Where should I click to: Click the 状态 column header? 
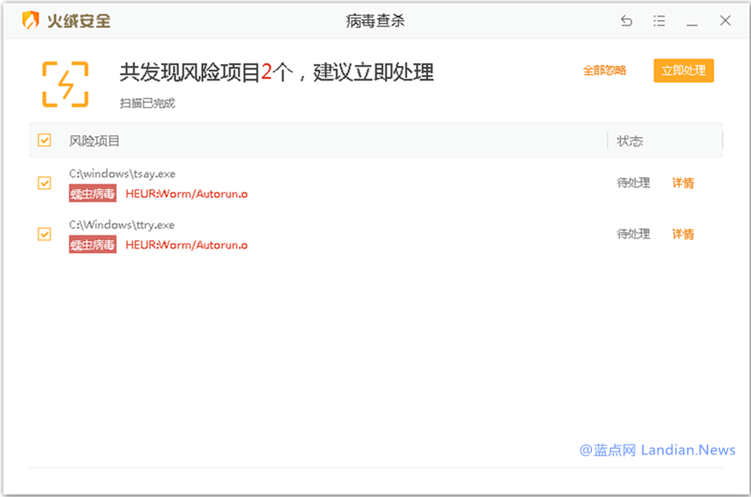coord(630,141)
